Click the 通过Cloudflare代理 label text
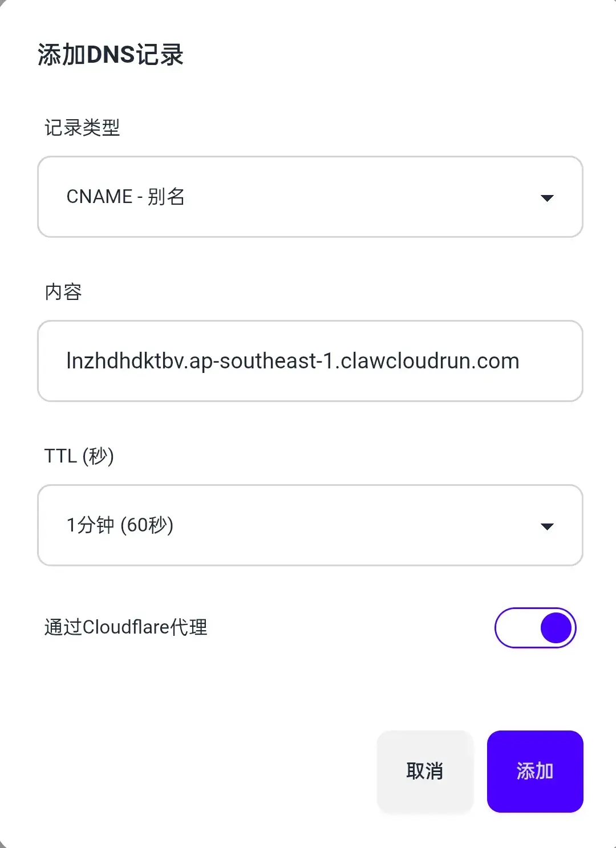 (x=126, y=627)
